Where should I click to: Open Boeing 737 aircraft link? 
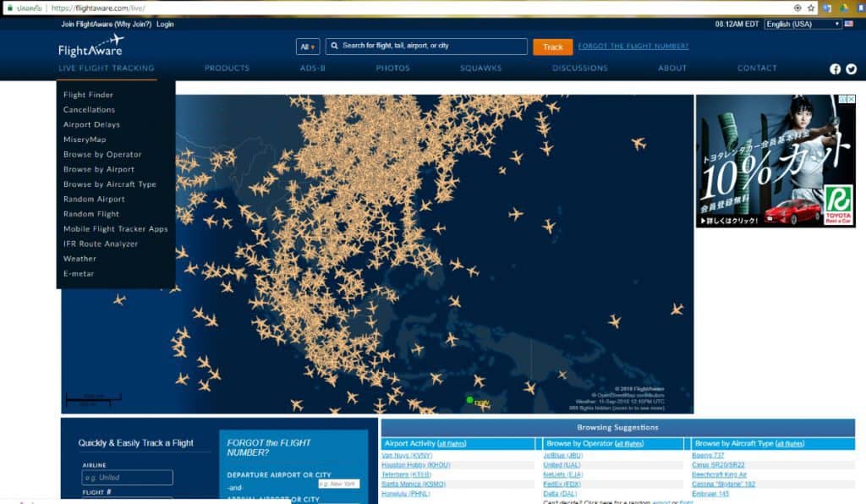tap(708, 456)
